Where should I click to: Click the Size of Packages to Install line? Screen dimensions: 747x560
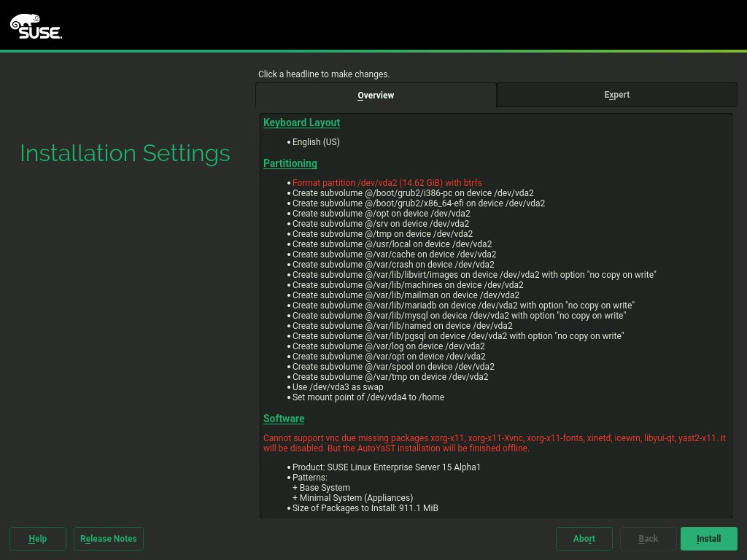tap(365, 508)
